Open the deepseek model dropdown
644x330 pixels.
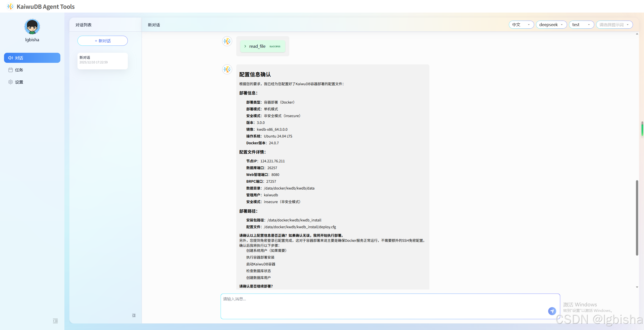[x=551, y=25]
